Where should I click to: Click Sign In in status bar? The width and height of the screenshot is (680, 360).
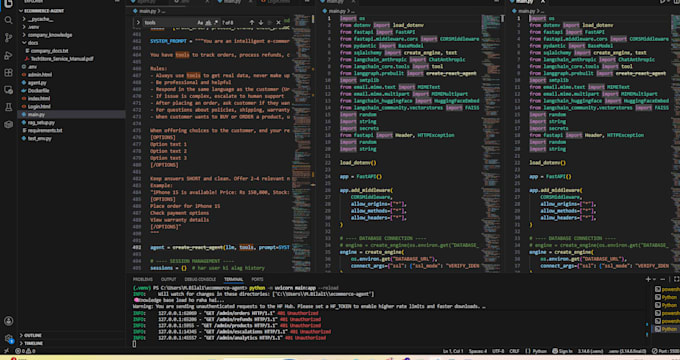pyautogui.click(x=562, y=351)
